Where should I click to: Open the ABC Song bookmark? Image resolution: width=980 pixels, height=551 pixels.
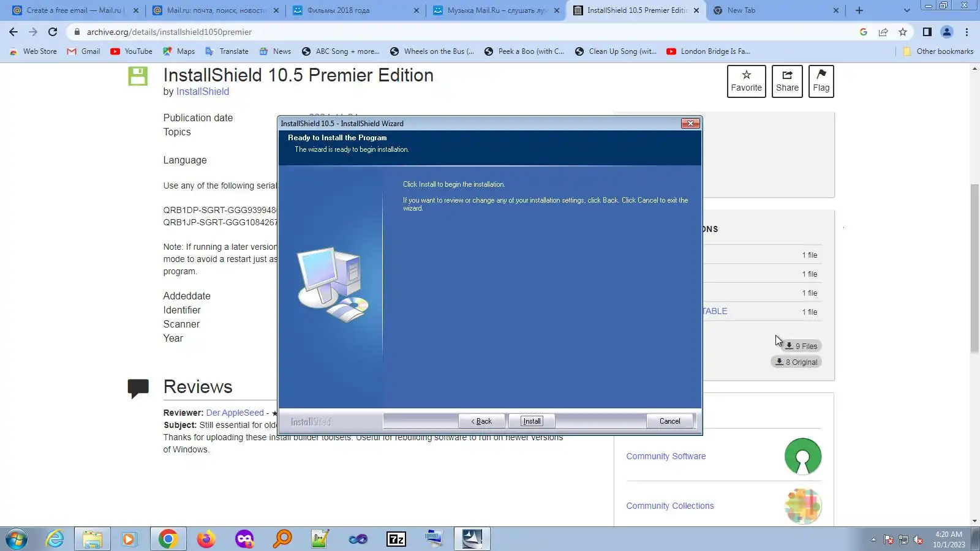coord(340,51)
